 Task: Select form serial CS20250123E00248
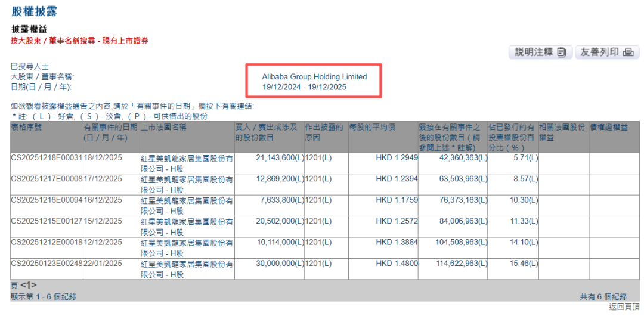[47, 264]
